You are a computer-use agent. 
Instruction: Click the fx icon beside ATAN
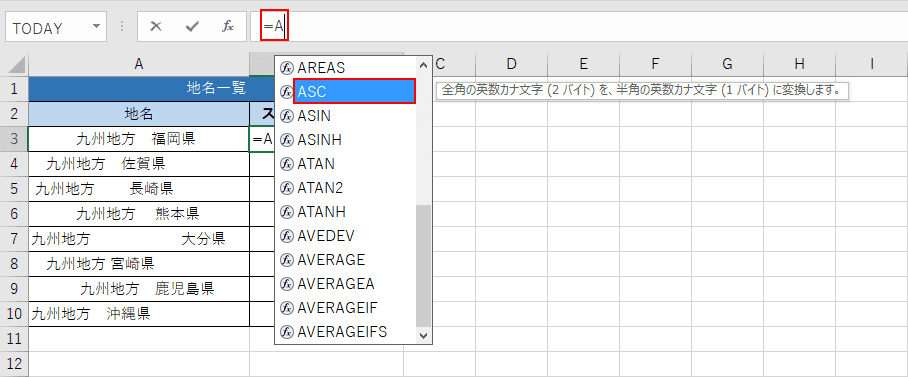(287, 164)
